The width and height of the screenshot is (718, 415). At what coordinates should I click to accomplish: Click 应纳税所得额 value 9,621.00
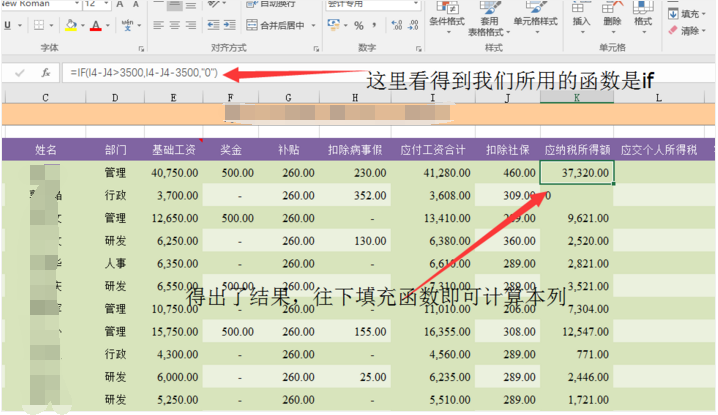pos(577,218)
